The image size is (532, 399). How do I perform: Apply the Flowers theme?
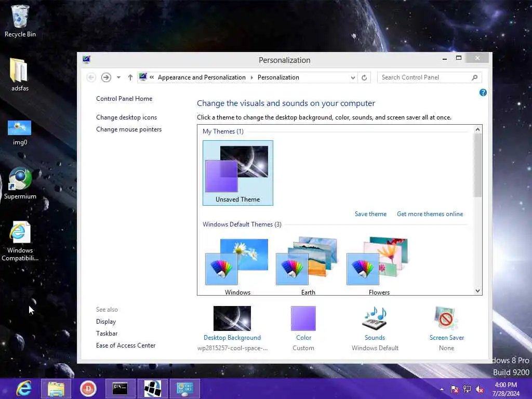click(x=379, y=267)
